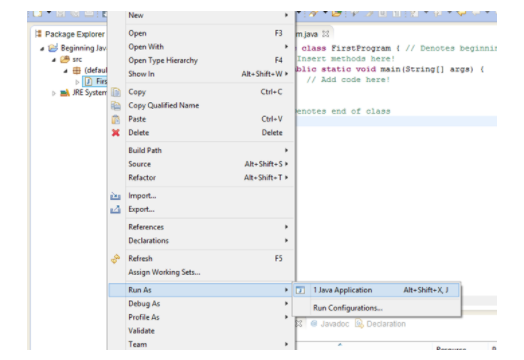The height and width of the screenshot is (360, 524).
Task: Click the Export icon in the menu
Action: point(115,210)
